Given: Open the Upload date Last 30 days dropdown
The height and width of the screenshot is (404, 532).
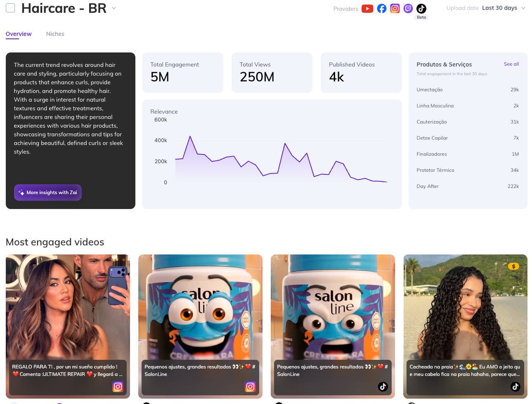Looking at the screenshot, I should (x=486, y=8).
